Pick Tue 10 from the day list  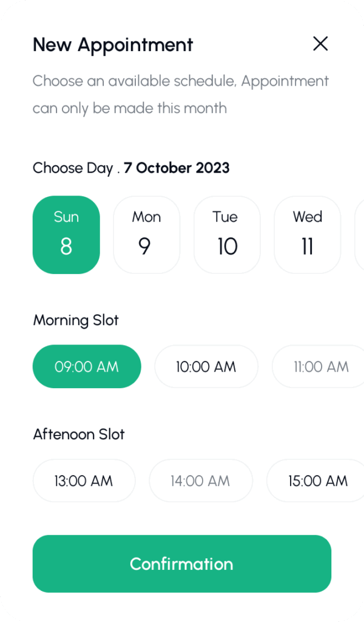pos(227,234)
